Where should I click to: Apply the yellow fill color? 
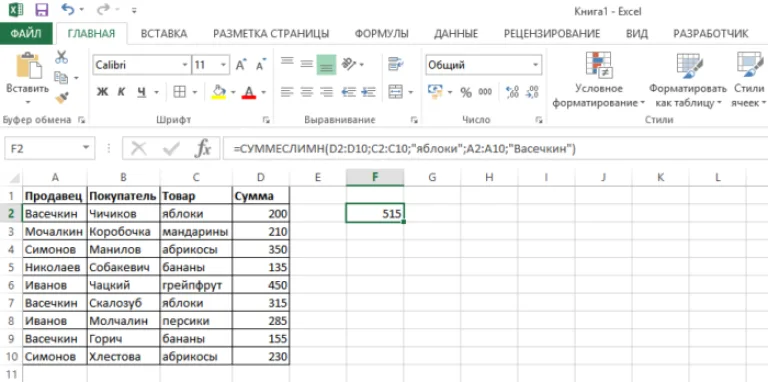[218, 92]
